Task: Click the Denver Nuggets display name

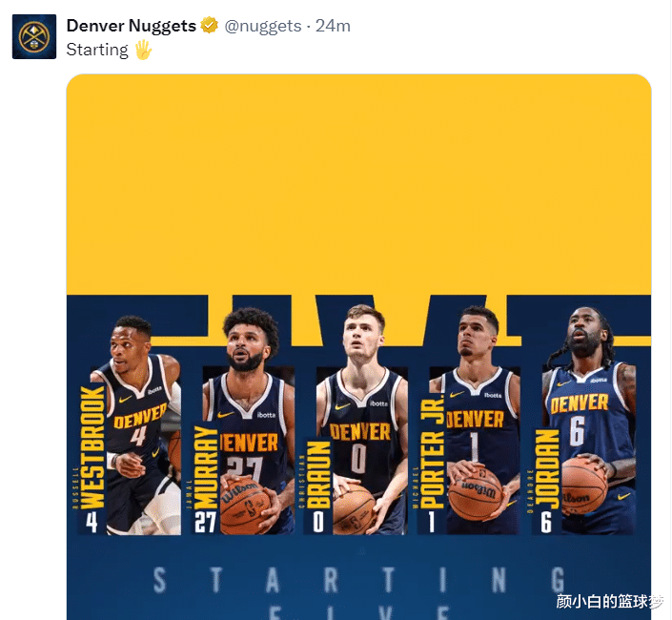Action: pyautogui.click(x=132, y=26)
